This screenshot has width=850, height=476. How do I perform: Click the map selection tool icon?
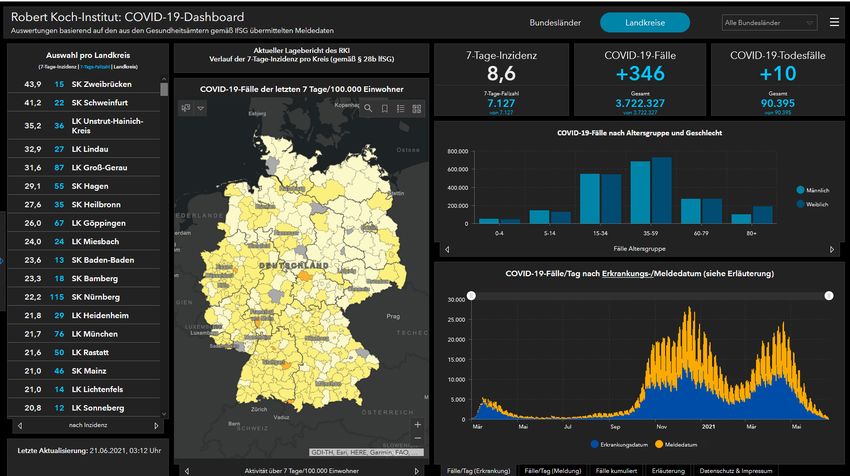186,108
